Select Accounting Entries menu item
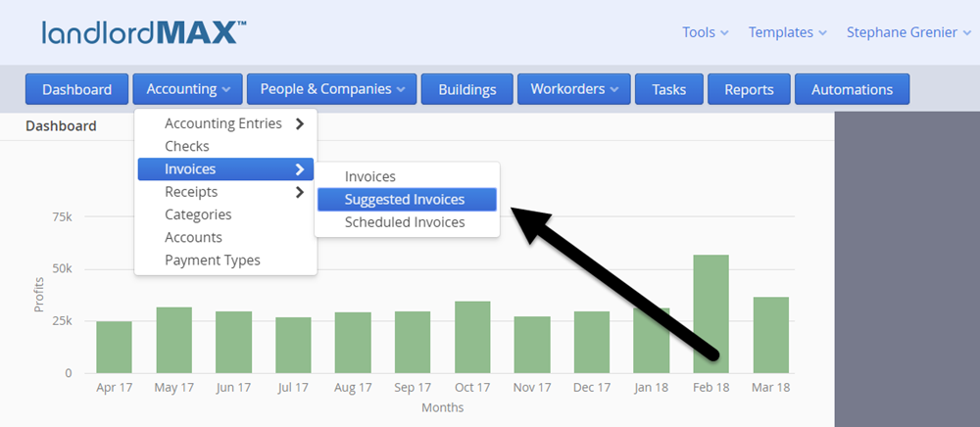Viewport: 980px width, 427px height. coord(225,123)
